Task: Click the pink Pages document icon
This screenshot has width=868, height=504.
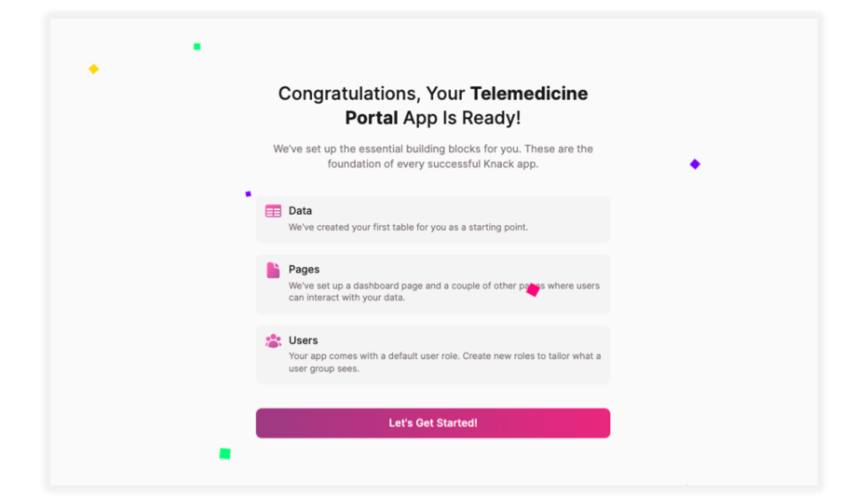Action: point(273,270)
